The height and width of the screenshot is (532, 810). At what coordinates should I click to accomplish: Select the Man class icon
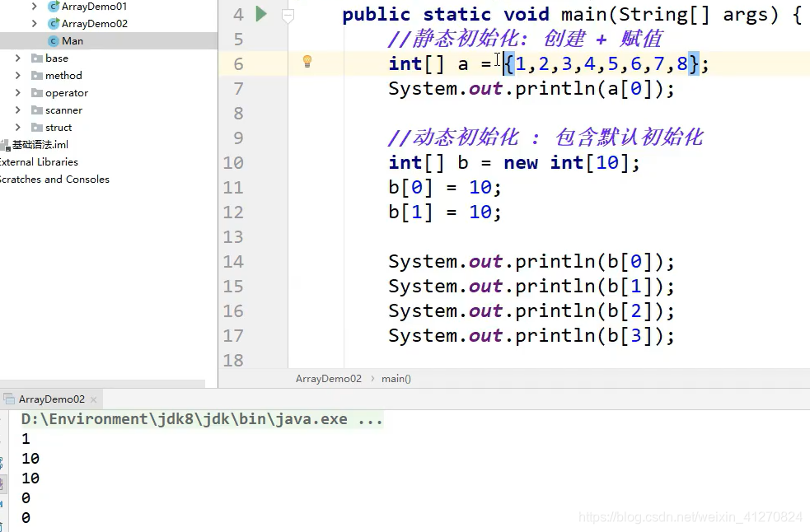pos(54,41)
